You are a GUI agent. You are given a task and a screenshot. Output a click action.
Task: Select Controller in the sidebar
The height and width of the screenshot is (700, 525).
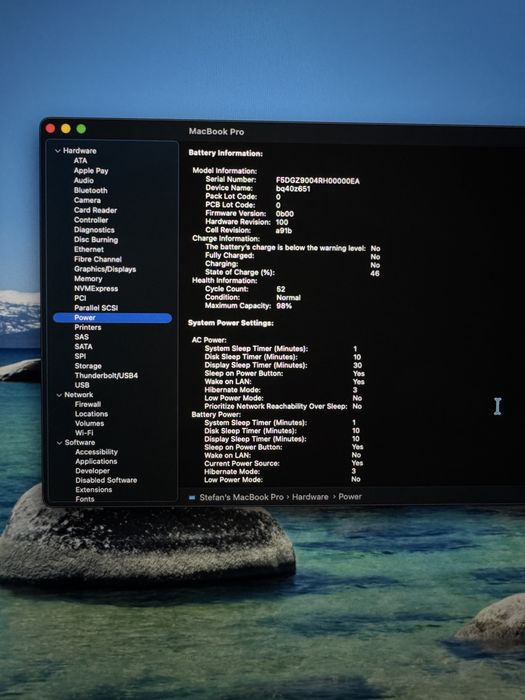point(91,220)
